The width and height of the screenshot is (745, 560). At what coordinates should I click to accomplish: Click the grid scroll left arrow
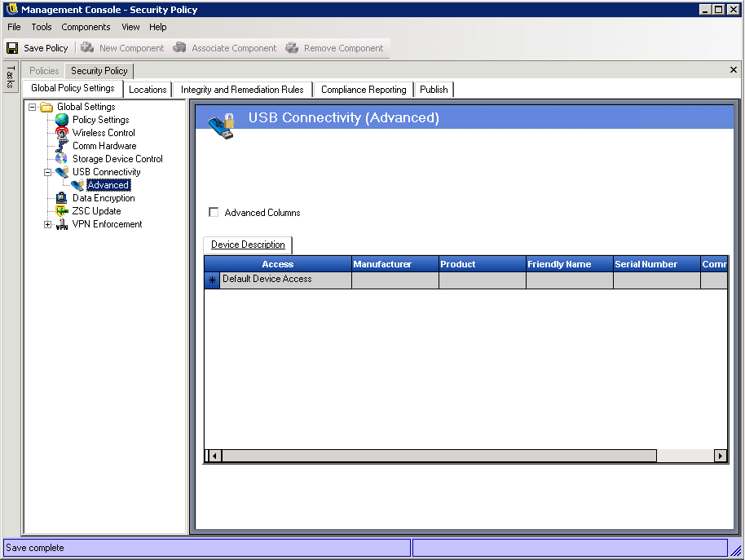(214, 456)
